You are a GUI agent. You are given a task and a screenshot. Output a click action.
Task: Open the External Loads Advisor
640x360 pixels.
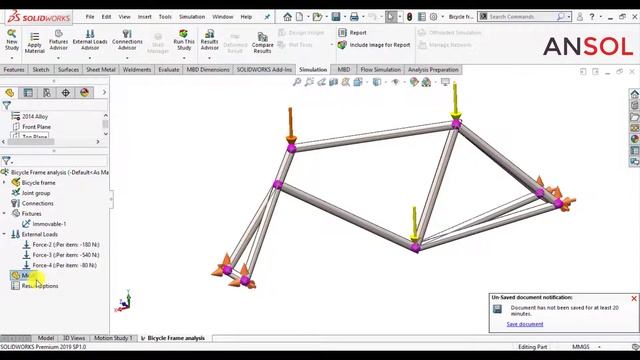point(90,40)
